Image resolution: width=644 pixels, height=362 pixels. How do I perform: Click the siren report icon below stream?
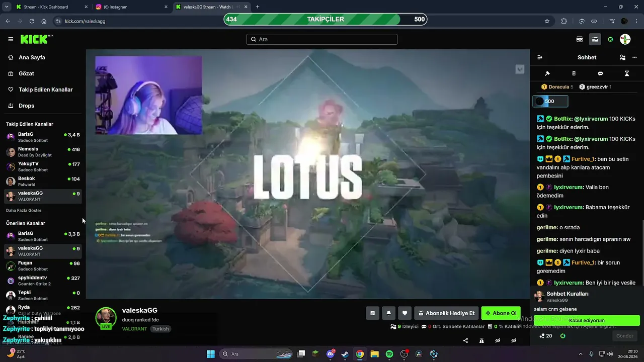point(481,340)
